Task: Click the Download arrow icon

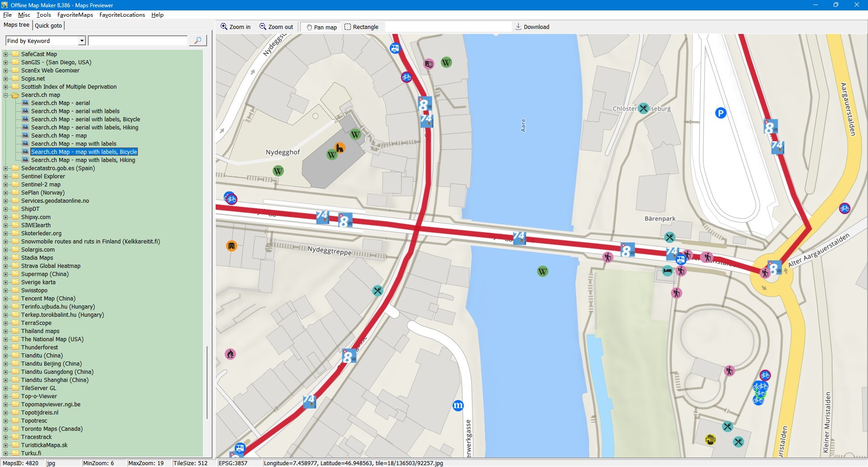Action: pyautogui.click(x=519, y=27)
